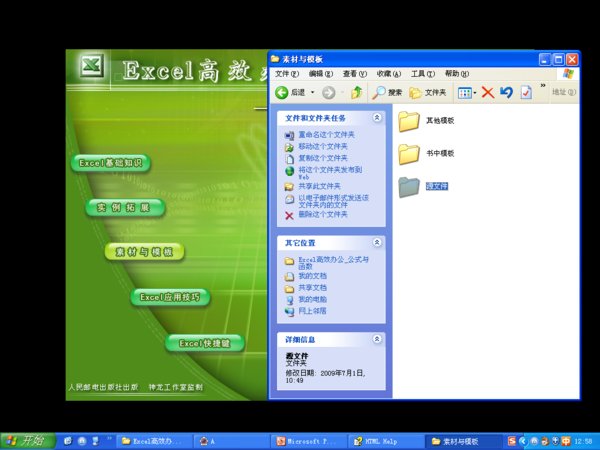Screen dimensions: 600x450
Task: Go up one folder level icon
Action: click(x=356, y=92)
